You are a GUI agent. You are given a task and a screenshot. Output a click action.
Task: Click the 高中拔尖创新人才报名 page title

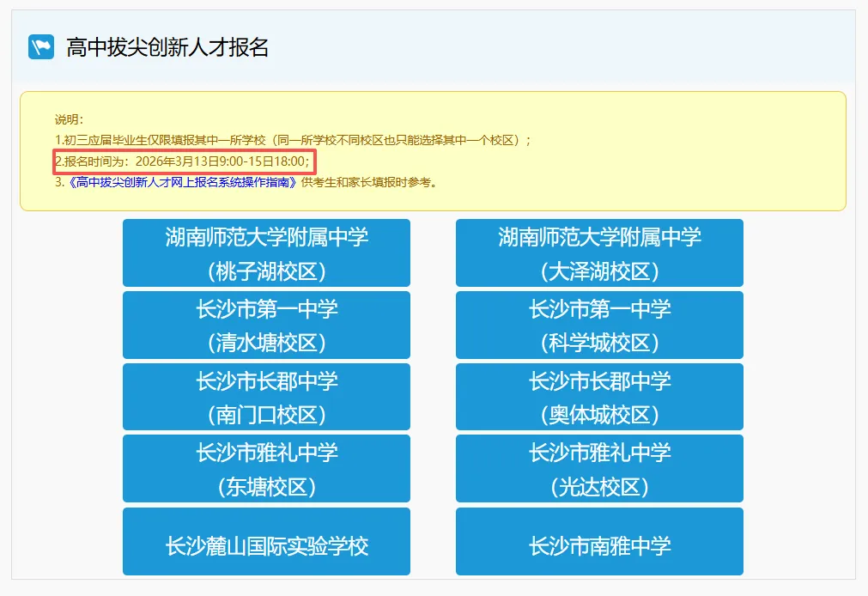coord(167,47)
